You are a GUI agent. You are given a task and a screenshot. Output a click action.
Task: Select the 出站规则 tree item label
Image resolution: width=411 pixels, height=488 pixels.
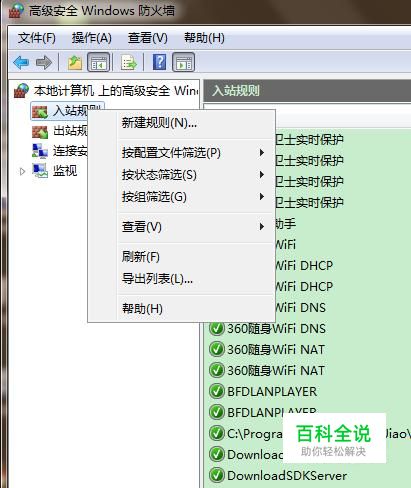[x=70, y=131]
